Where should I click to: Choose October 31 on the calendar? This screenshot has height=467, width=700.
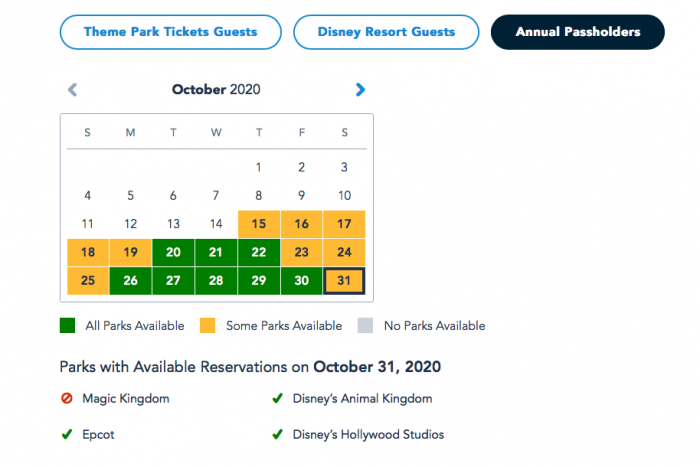[344, 281]
